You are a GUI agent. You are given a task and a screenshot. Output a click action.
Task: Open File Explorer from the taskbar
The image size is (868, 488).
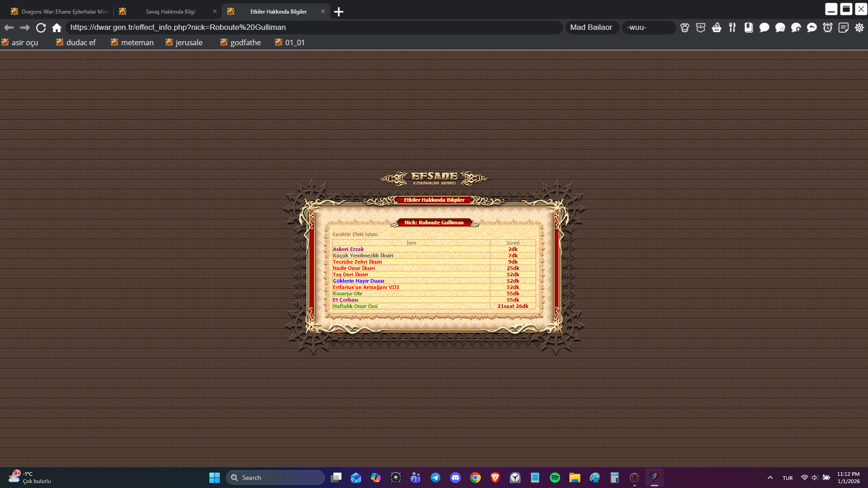[x=575, y=478]
